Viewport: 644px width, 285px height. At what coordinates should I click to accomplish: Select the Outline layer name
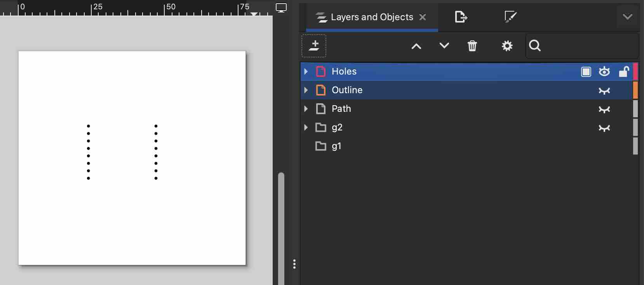click(x=347, y=90)
